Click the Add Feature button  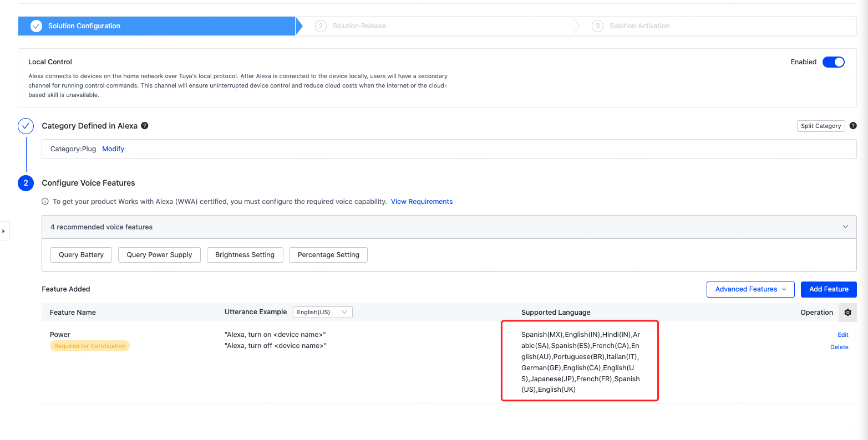click(x=829, y=289)
